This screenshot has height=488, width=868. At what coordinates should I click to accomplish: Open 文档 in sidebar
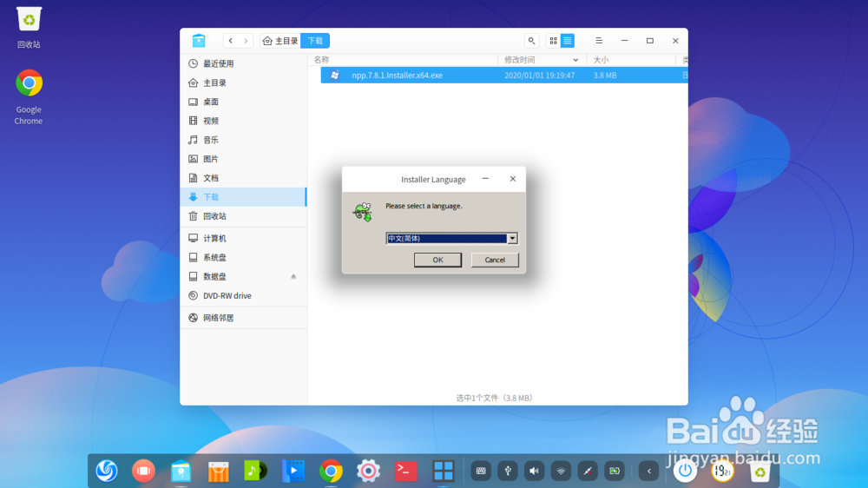point(244,178)
